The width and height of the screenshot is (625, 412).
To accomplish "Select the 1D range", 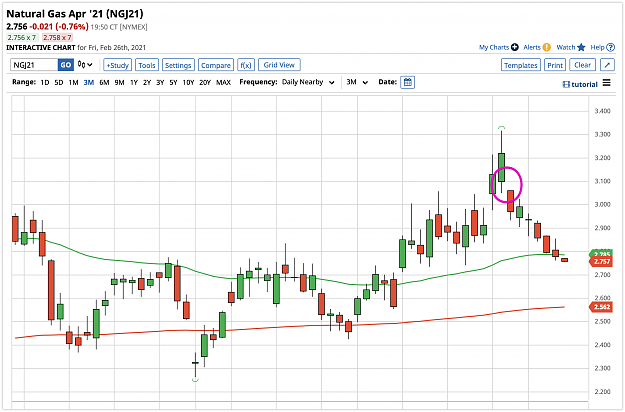I will coord(45,82).
